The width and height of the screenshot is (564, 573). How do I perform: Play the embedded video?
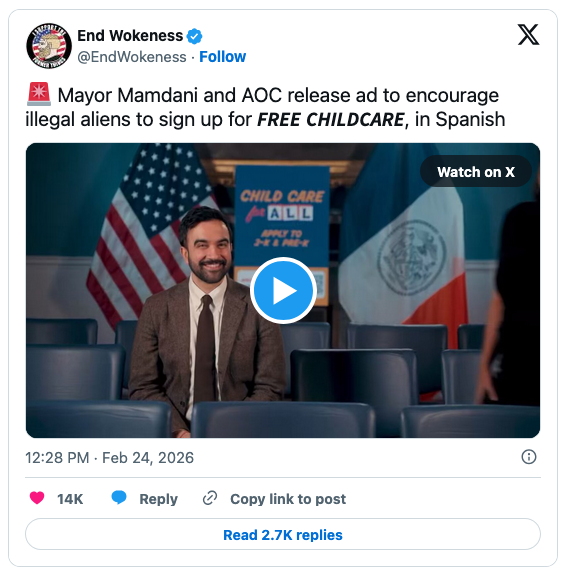283,290
